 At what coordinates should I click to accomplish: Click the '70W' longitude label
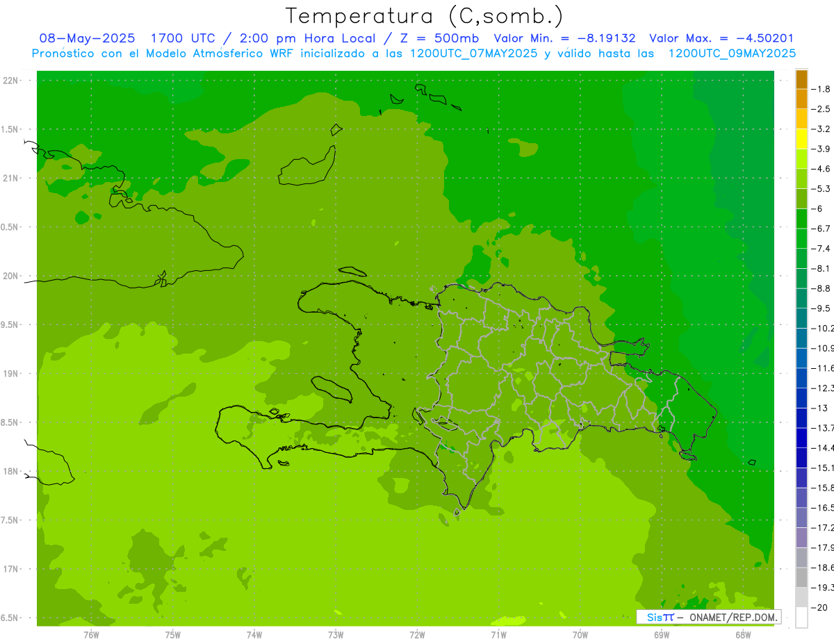click(580, 635)
